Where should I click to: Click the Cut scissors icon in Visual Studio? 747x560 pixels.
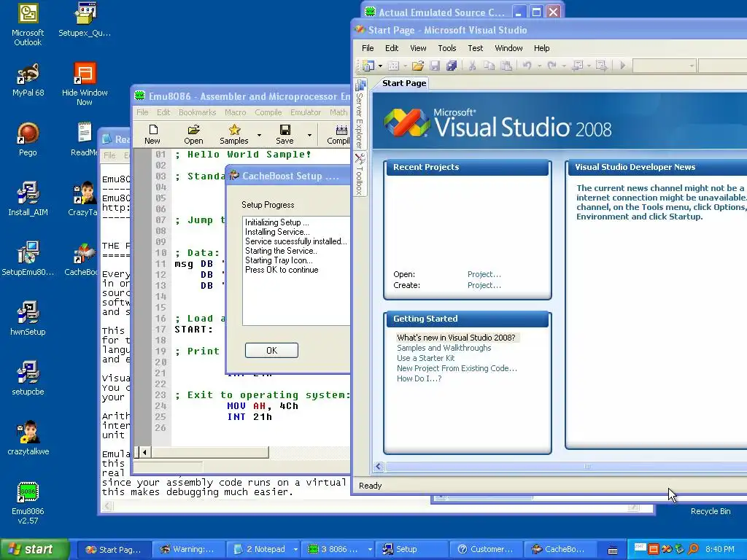[472, 65]
